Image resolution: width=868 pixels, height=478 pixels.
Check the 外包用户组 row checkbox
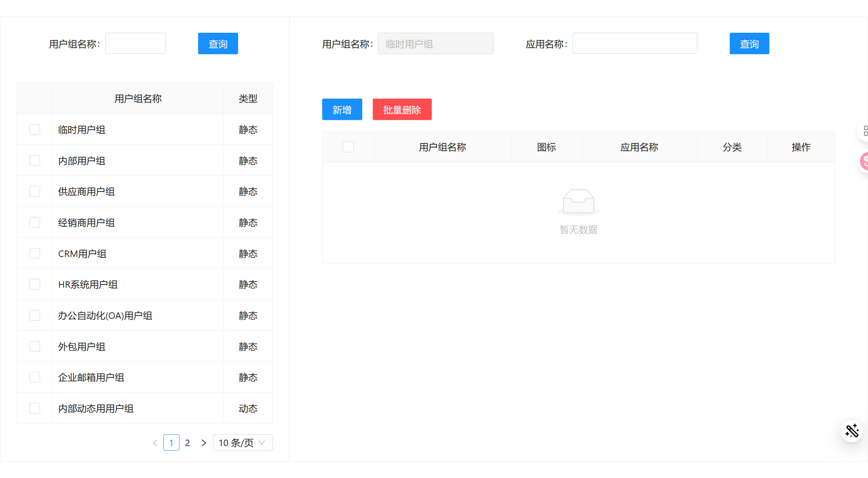(35, 346)
